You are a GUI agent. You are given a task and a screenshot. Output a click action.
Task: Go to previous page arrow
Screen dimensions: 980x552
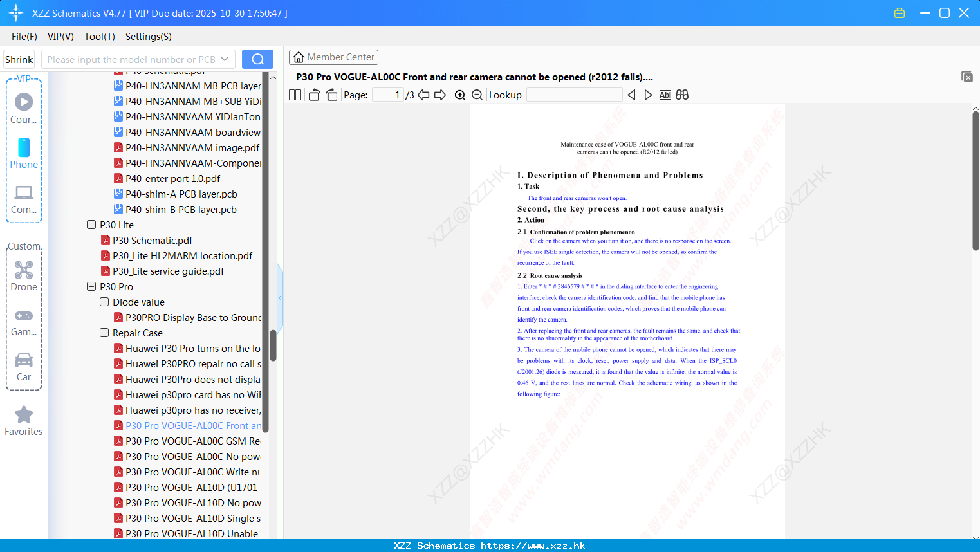(423, 95)
